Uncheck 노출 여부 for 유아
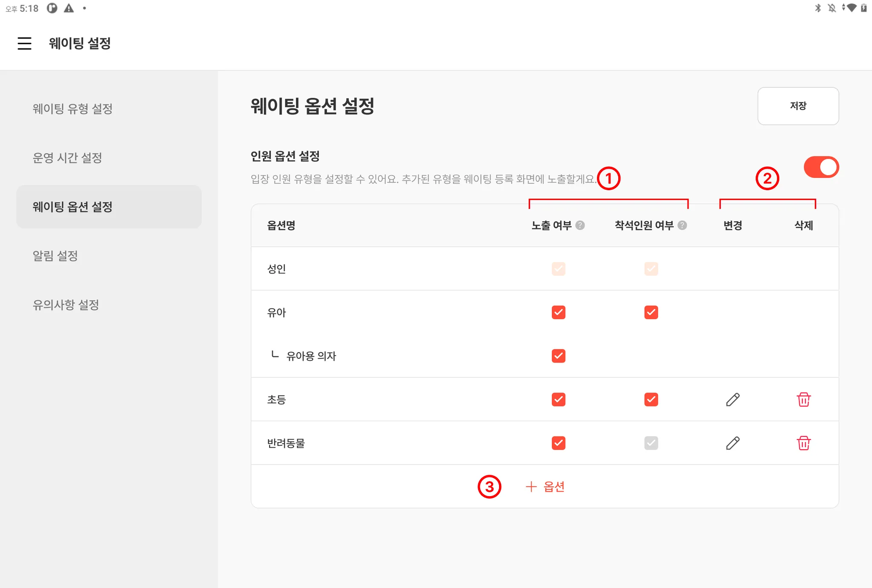 coord(558,312)
